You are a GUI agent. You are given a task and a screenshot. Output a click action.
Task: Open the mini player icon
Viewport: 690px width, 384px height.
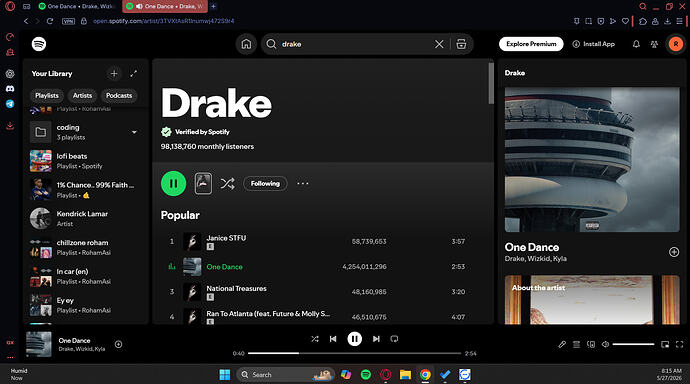coord(665,344)
